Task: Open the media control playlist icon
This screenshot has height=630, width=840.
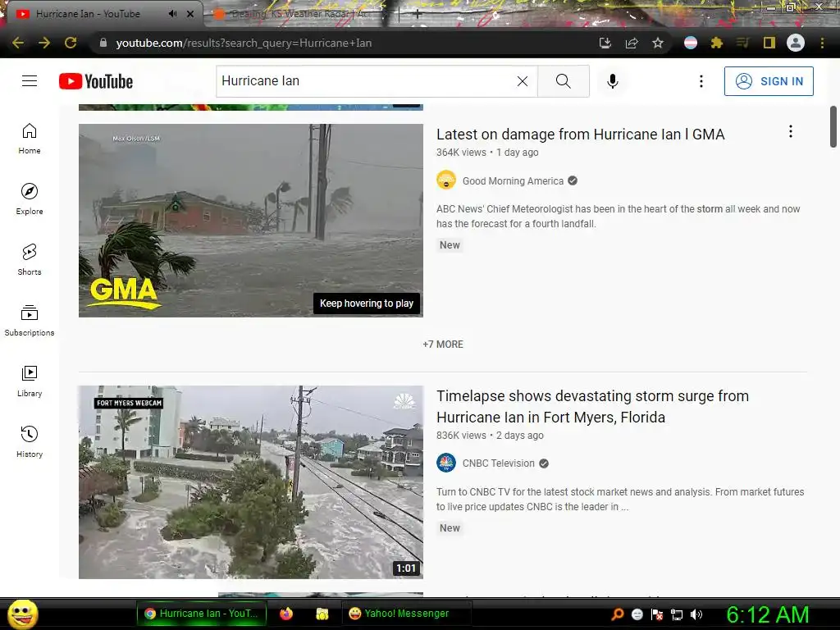Action: coord(742,43)
